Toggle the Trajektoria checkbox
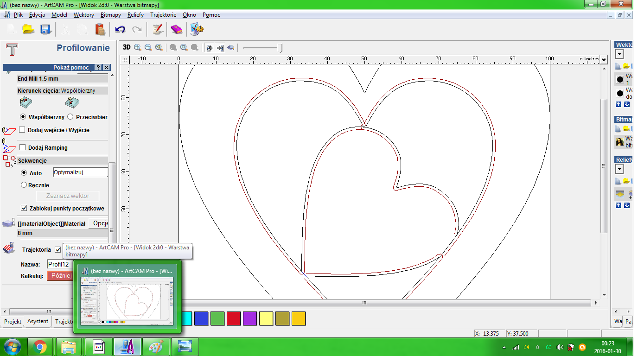Image resolution: width=644 pixels, height=356 pixels. click(x=57, y=249)
